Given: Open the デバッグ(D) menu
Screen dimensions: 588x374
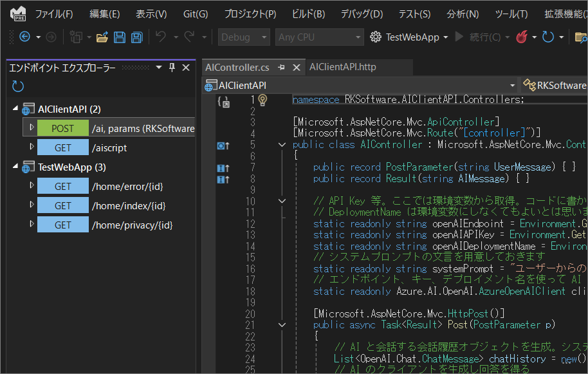Looking at the screenshot, I should (x=362, y=14).
